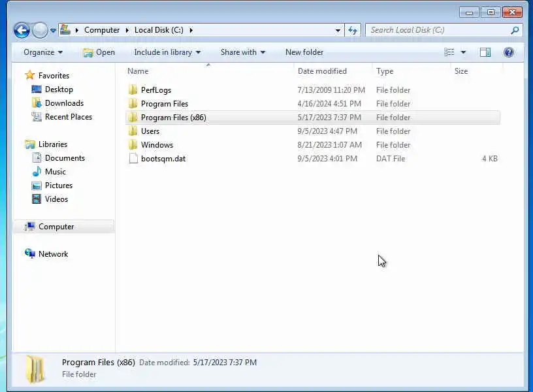533x392 pixels.
Task: Open Downloads in the navigation pane
Action: tap(64, 103)
